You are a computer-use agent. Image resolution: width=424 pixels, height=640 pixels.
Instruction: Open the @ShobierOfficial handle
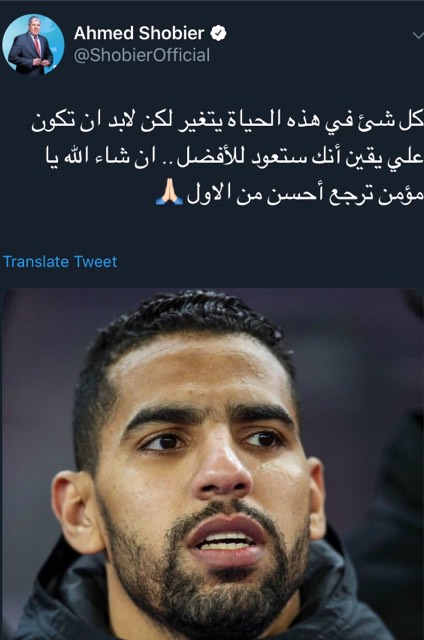pyautogui.click(x=142, y=56)
